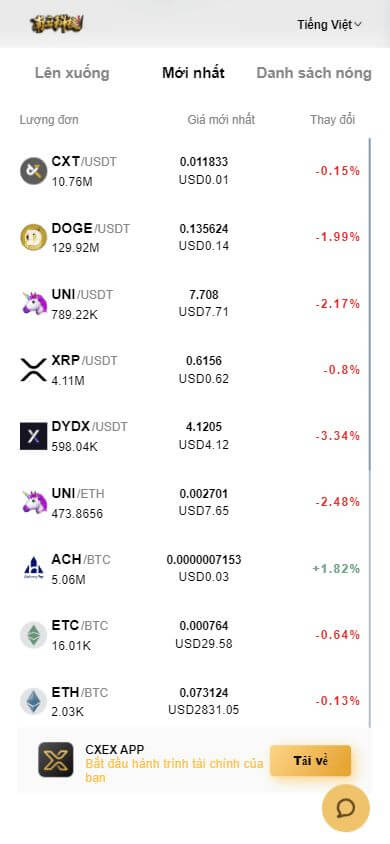Click the site logo in header
The height and width of the screenshot is (844, 390).
point(56,24)
